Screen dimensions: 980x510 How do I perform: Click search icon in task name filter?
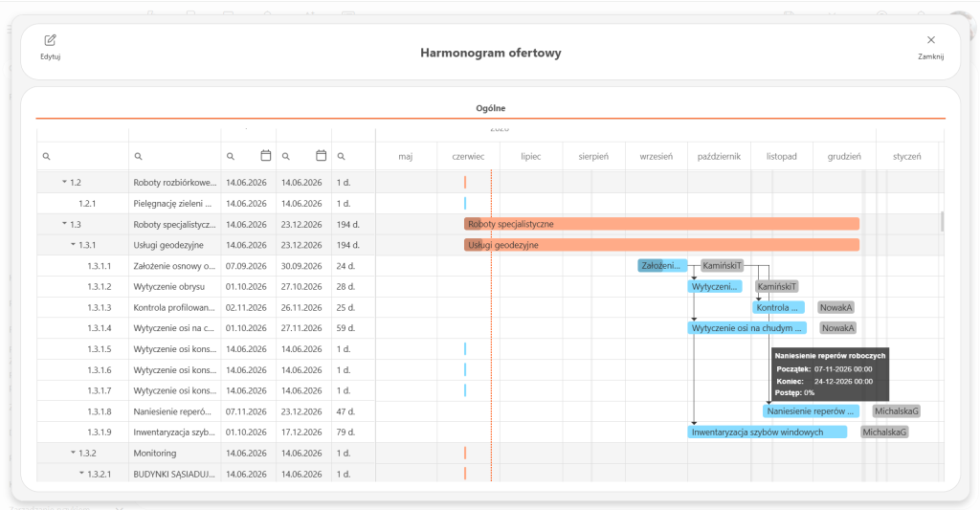coord(138,156)
